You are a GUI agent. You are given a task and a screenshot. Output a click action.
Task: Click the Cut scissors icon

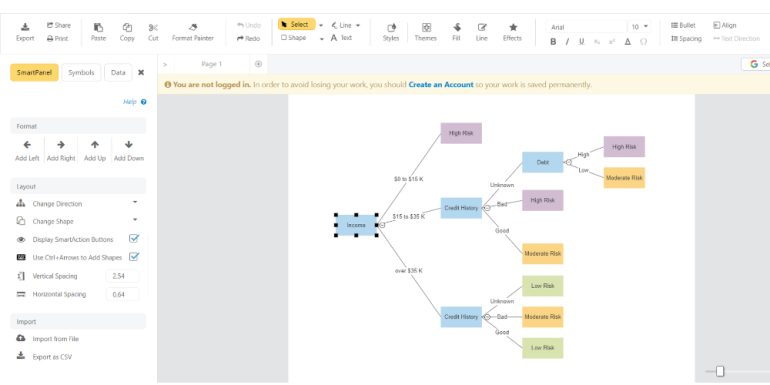(x=153, y=28)
